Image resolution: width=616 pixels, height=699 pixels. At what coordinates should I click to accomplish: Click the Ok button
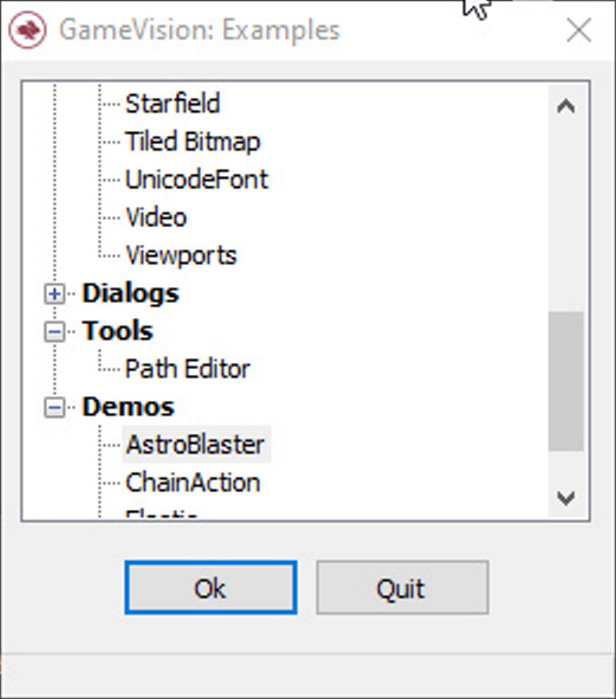click(210, 588)
